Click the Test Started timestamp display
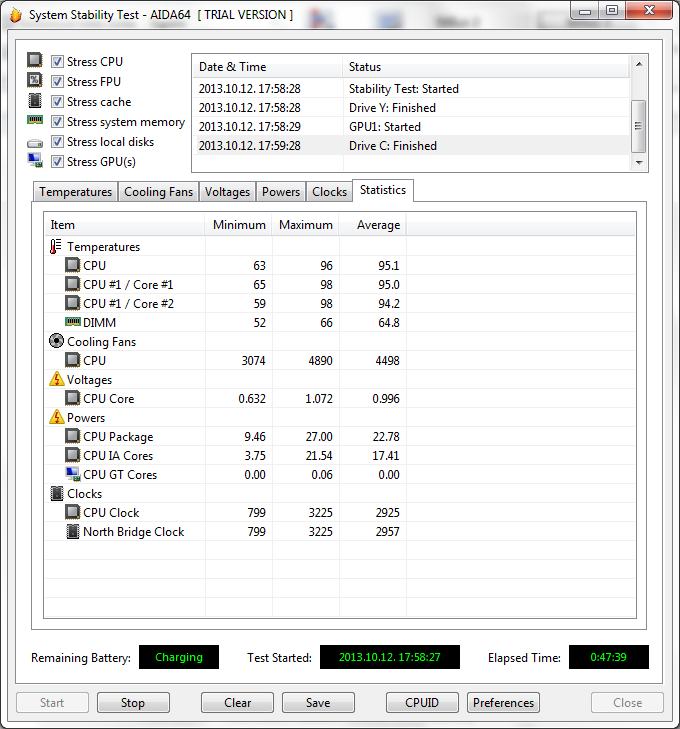Image resolution: width=680 pixels, height=729 pixels. coord(390,657)
